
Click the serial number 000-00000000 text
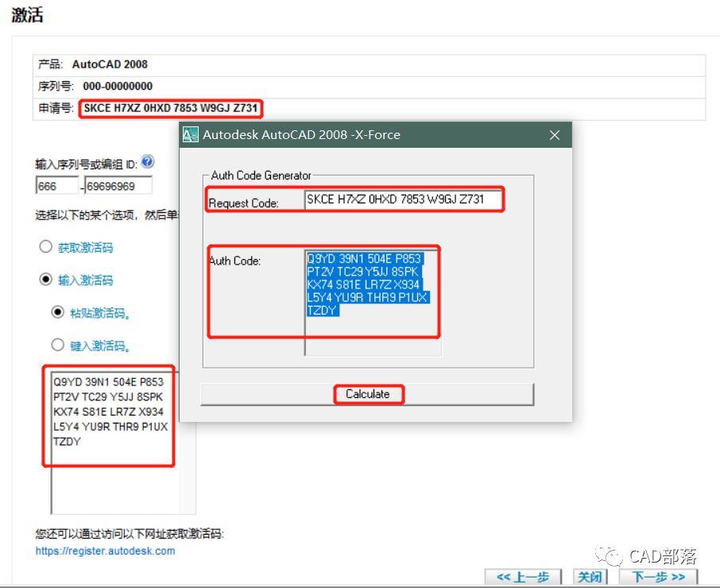[118, 87]
